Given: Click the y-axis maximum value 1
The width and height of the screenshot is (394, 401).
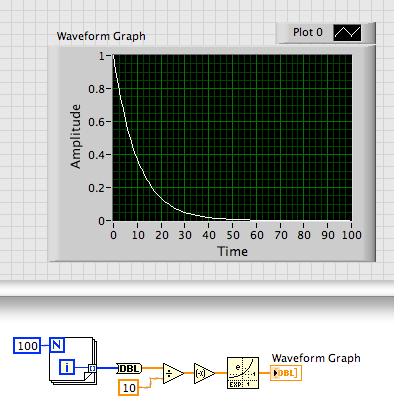Looking at the screenshot, I should coord(102,56).
